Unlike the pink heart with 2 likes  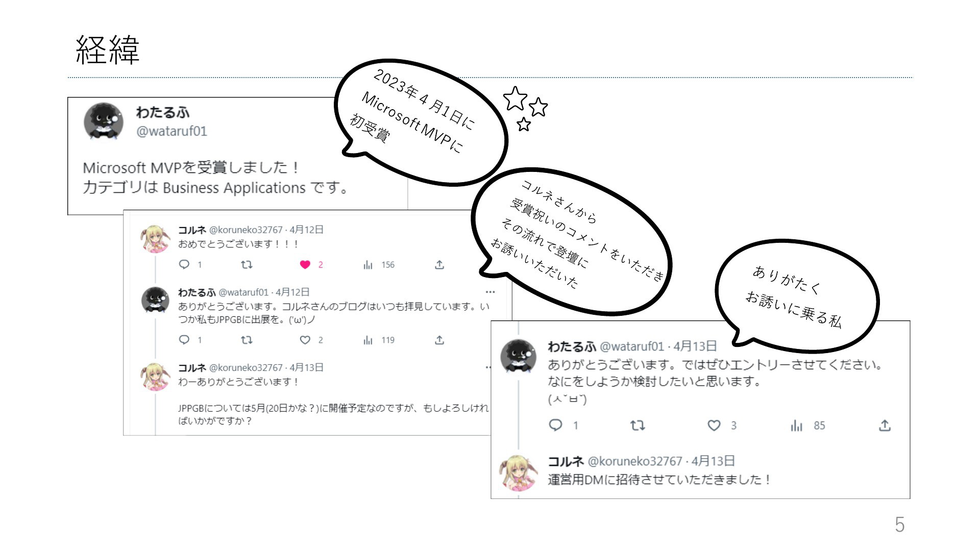[305, 264]
